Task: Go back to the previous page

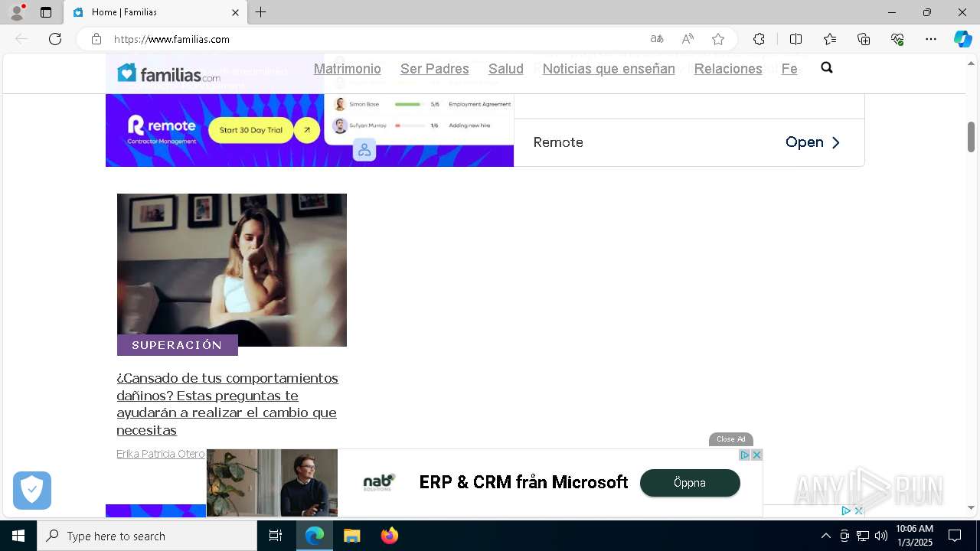Action: point(21,39)
